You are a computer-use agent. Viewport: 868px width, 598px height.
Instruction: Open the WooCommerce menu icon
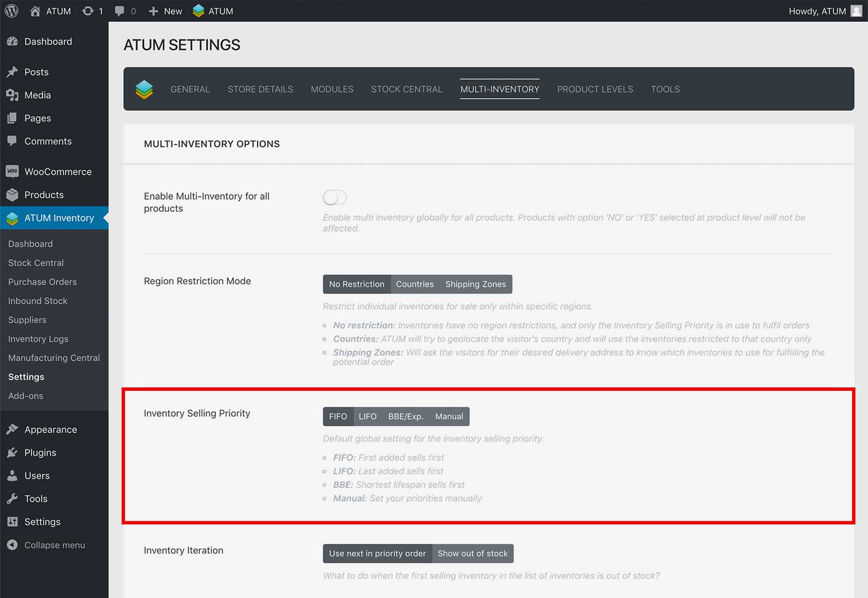pyautogui.click(x=12, y=171)
